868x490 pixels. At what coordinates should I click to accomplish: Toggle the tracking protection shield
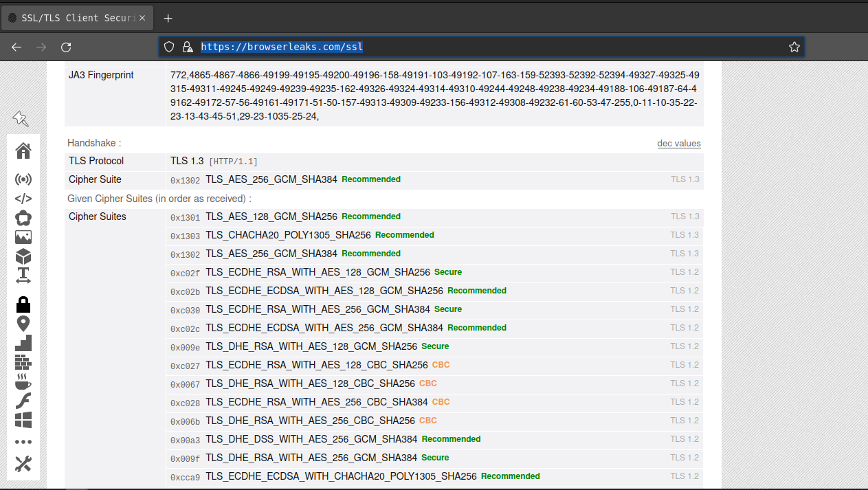point(168,47)
